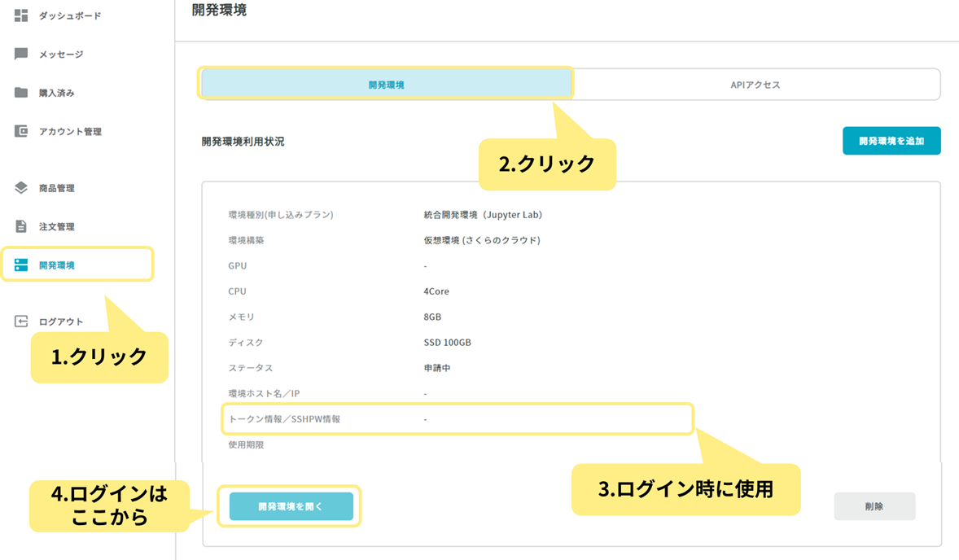Screen dimensions: 959x560
Task: Click the order management document icon
Action: point(21,226)
